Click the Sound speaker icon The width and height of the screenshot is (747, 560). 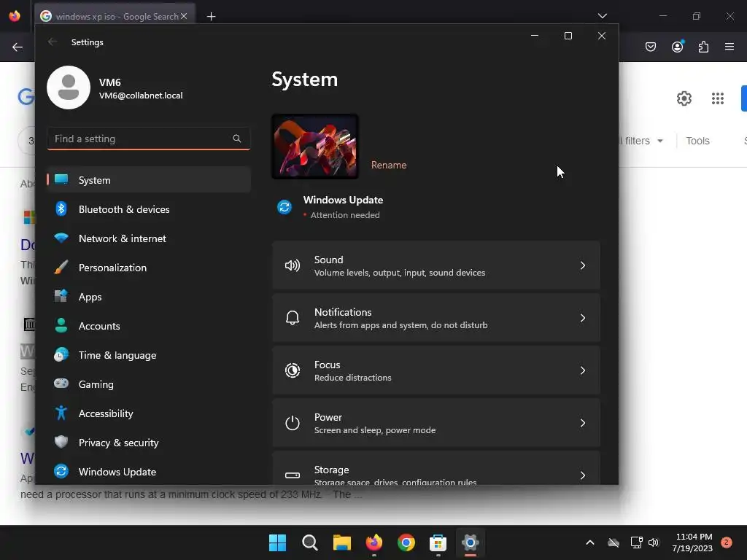293,265
